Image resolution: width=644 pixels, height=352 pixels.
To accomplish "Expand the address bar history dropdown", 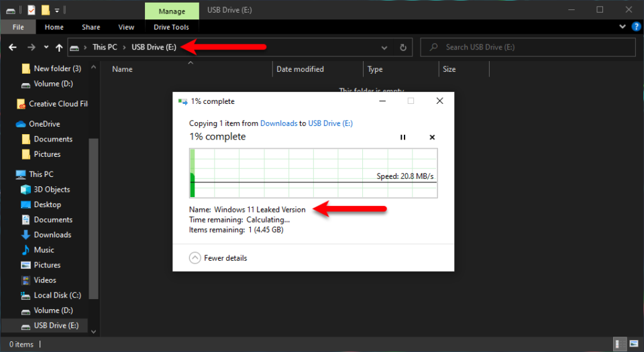I will click(x=384, y=48).
